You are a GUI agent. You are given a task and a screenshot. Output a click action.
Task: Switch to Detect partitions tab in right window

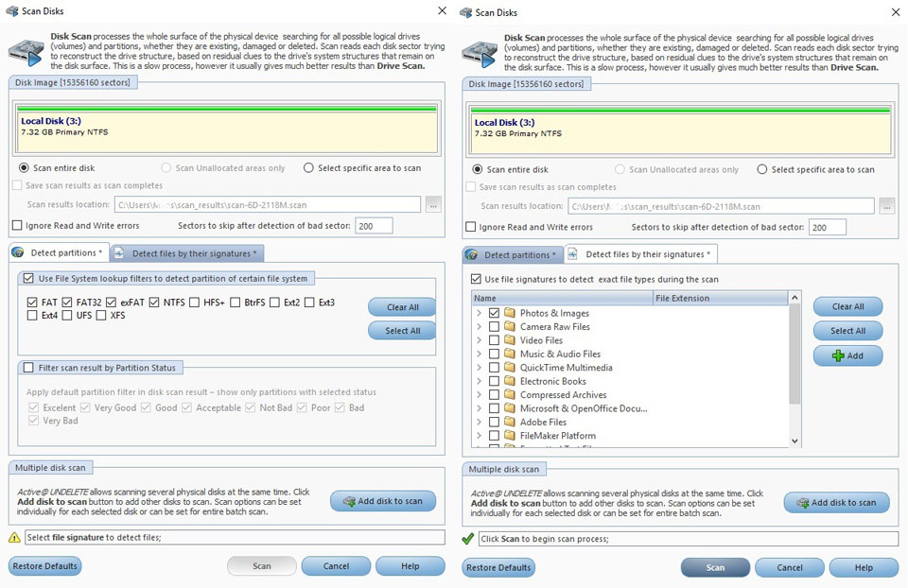point(513,254)
